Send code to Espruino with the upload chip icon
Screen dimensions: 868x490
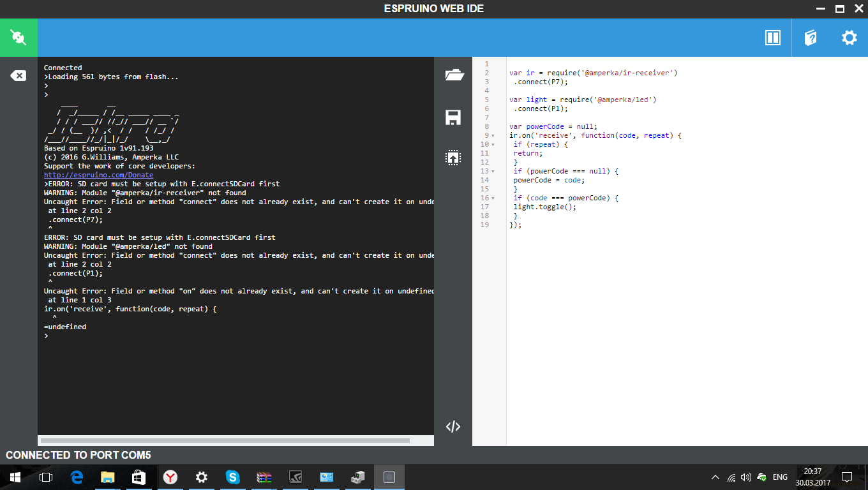453,158
